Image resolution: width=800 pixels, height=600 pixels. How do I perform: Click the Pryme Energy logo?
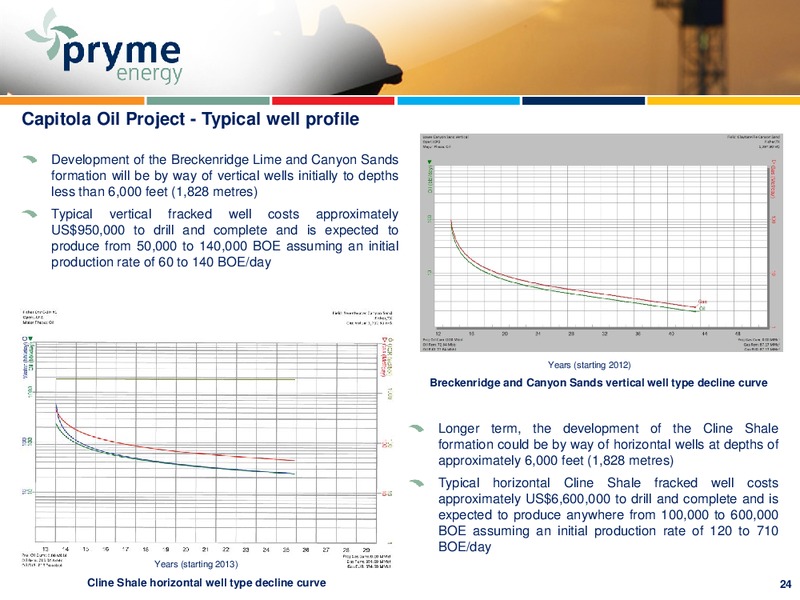(103, 47)
